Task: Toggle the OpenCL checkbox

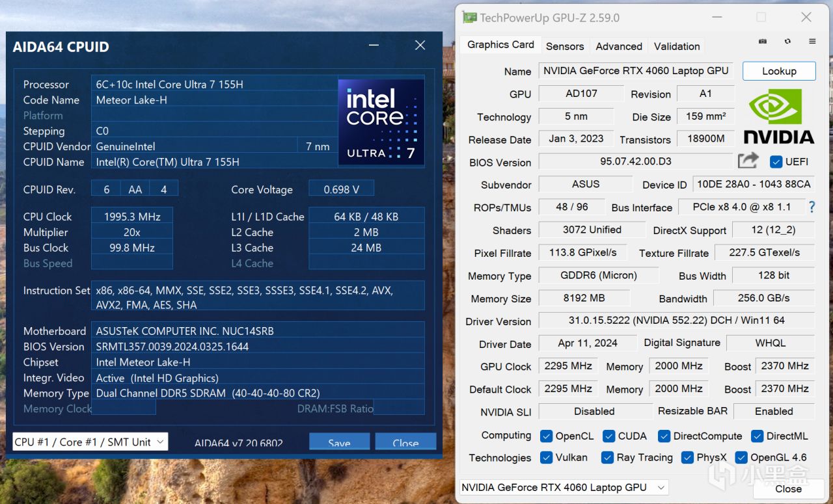Action: click(x=546, y=436)
